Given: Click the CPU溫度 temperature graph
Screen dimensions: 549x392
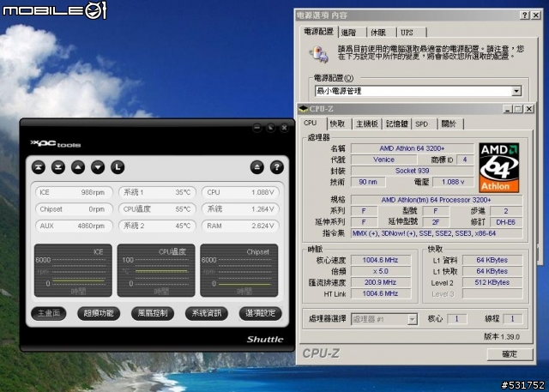Looking at the screenshot, I should coord(156,270).
